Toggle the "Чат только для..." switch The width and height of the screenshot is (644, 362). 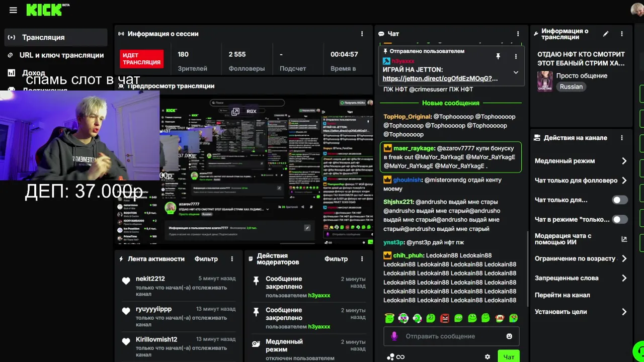click(x=620, y=200)
